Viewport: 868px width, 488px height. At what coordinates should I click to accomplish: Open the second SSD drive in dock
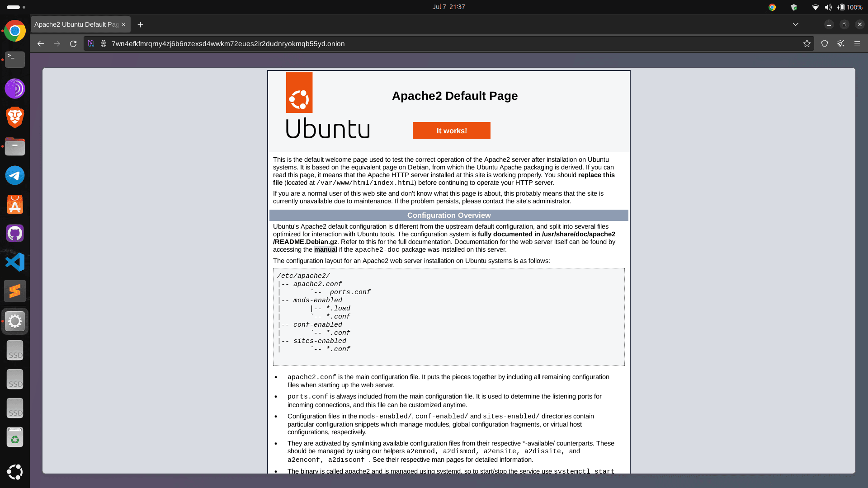point(15,380)
